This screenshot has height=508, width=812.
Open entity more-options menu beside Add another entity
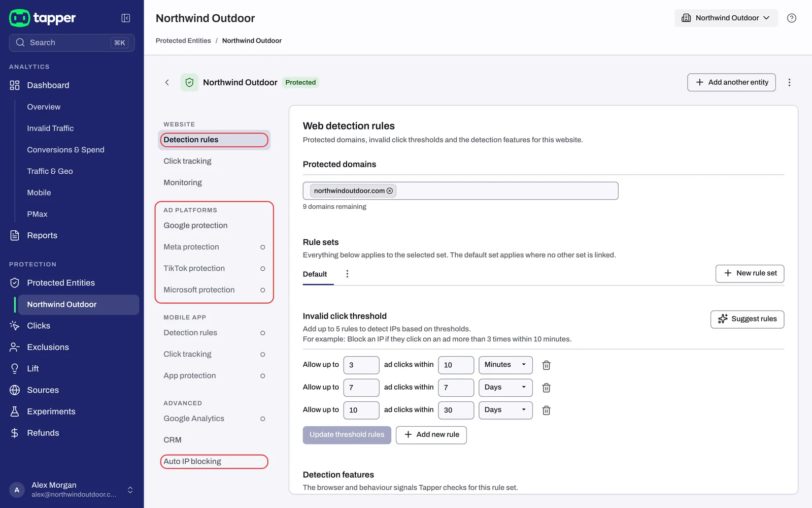click(x=789, y=82)
